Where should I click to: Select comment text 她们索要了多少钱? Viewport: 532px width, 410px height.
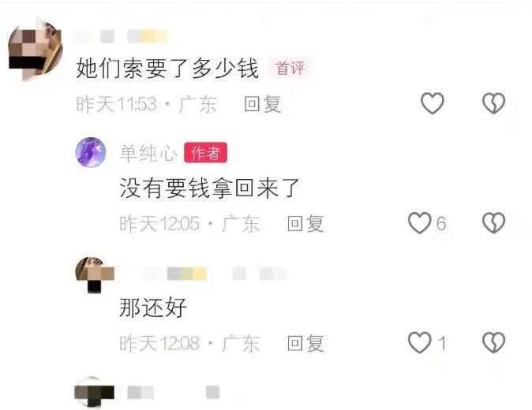pyautogui.click(x=167, y=68)
